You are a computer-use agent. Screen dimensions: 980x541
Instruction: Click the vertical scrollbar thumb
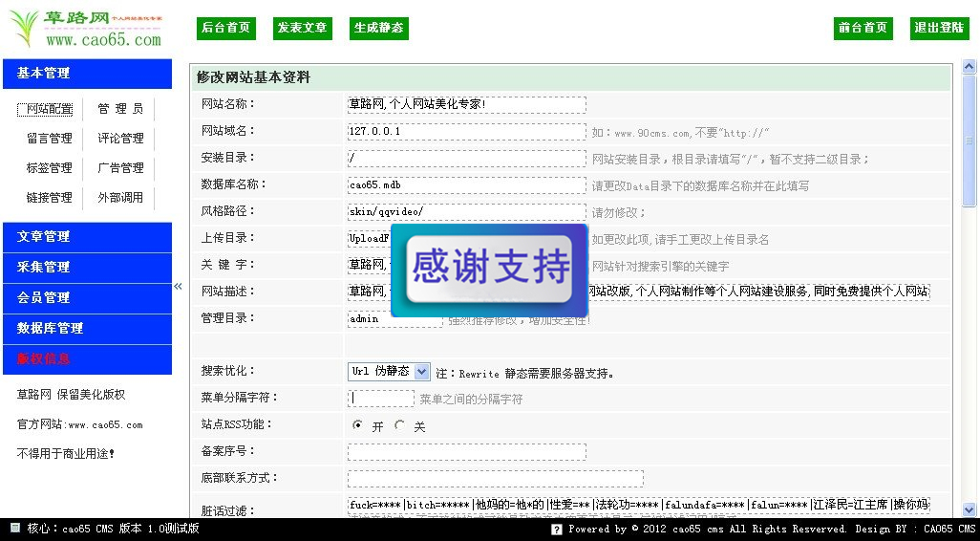click(x=969, y=141)
